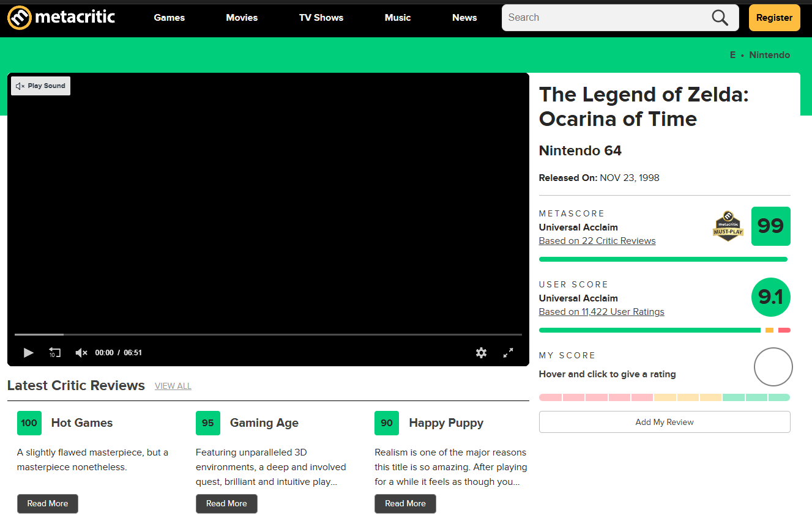Go to the Metacritic home logo

[61, 17]
